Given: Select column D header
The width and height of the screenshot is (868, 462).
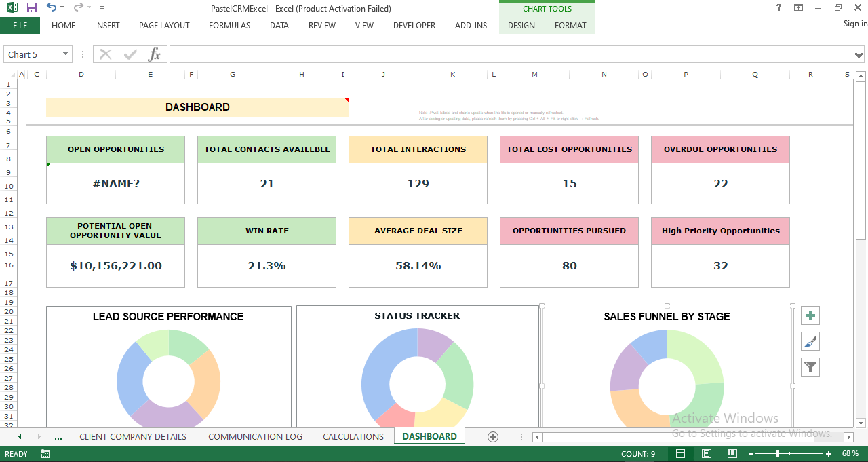Looking at the screenshot, I should pos(81,75).
